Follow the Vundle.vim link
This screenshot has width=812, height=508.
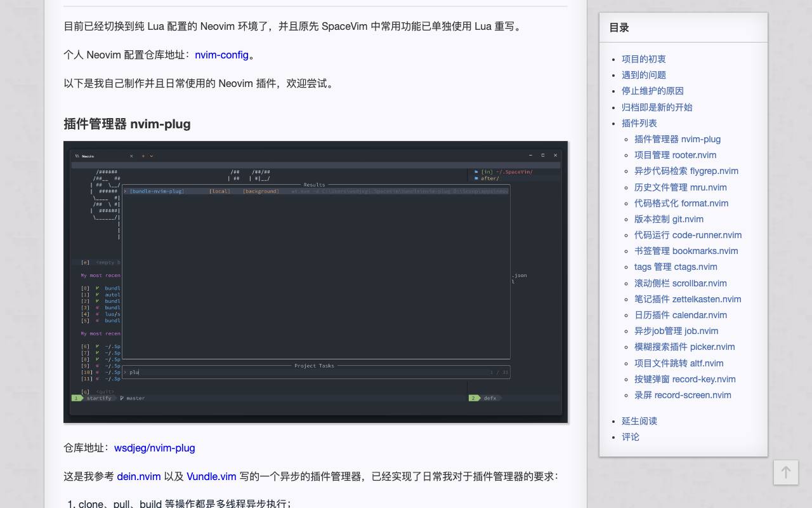[x=211, y=476]
